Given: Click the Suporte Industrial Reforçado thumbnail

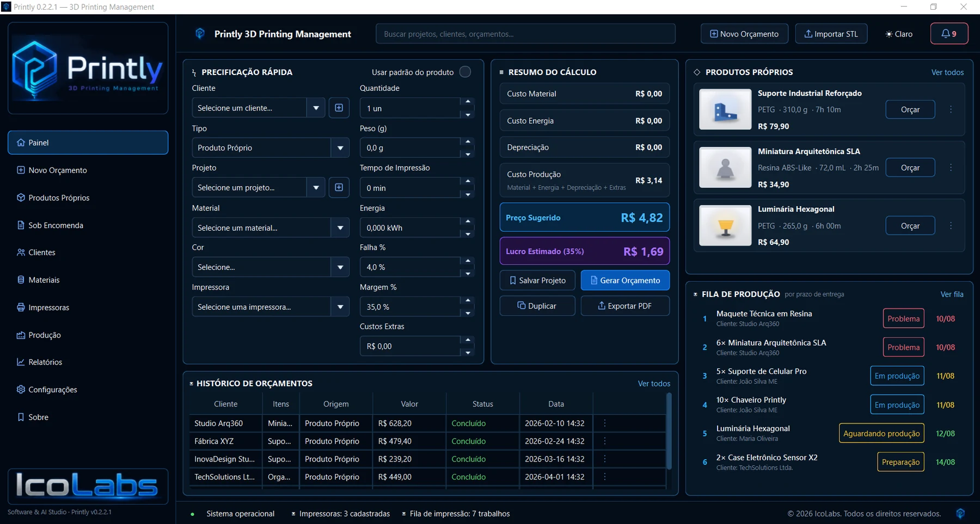Looking at the screenshot, I should (725, 109).
